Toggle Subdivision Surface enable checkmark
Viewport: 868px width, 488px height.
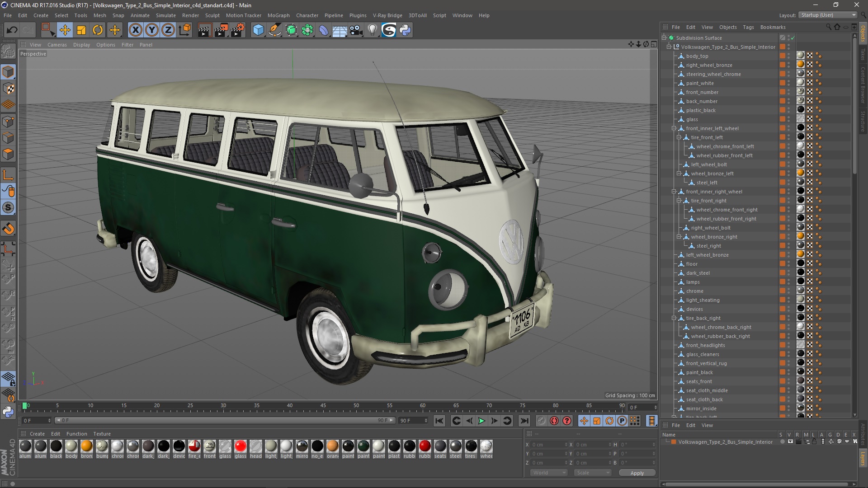[x=793, y=38]
